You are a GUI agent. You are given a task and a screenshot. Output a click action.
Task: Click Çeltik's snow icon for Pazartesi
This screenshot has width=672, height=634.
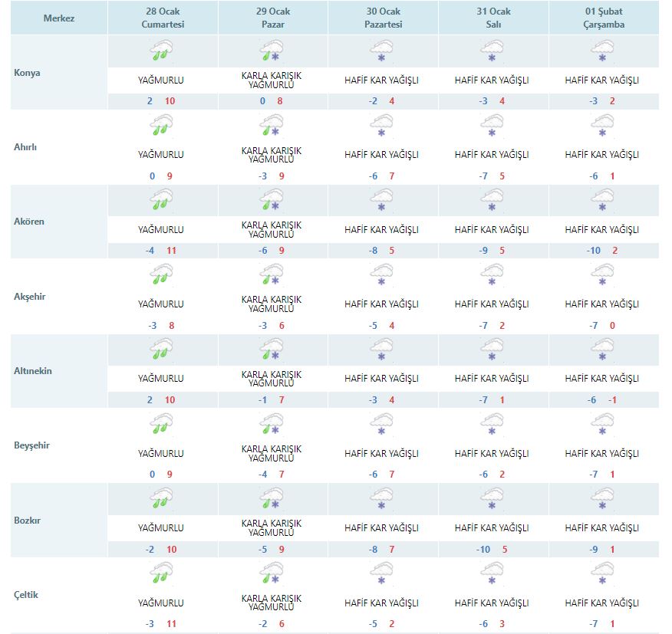(x=381, y=574)
